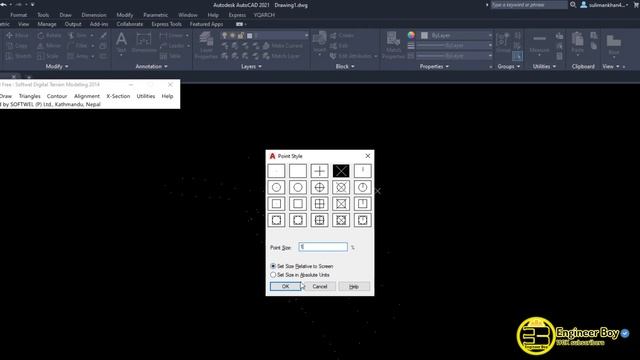Click the Stretch tool in Modify panel
This screenshot has height=360, width=640.
point(18,56)
